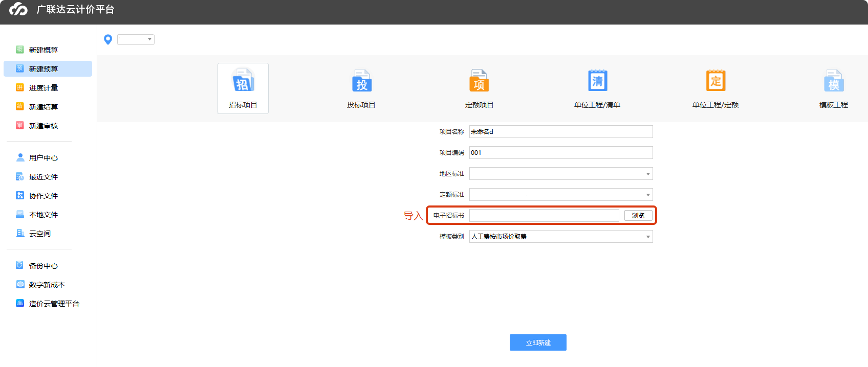Viewport: 868px width, 367px height.
Task: Click the 造价云管理平台 icon
Action: point(20,303)
